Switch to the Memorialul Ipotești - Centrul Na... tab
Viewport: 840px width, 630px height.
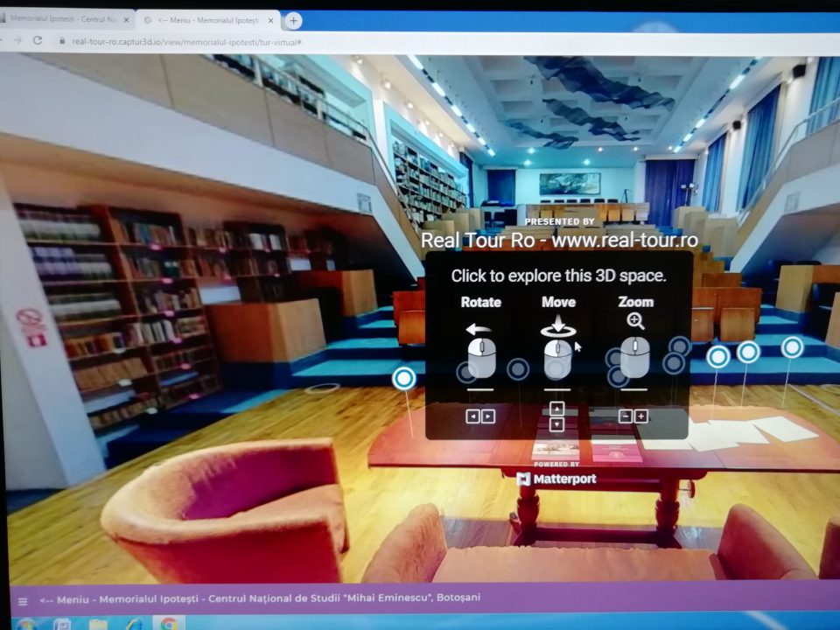click(63, 19)
